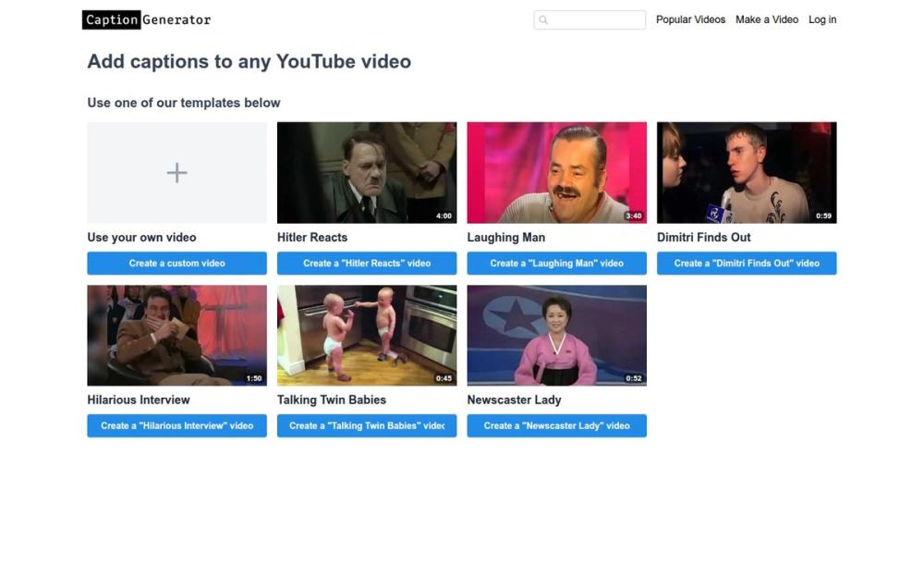The image size is (924, 578).
Task: Click the 0:59 duration badge
Action: tap(823, 215)
